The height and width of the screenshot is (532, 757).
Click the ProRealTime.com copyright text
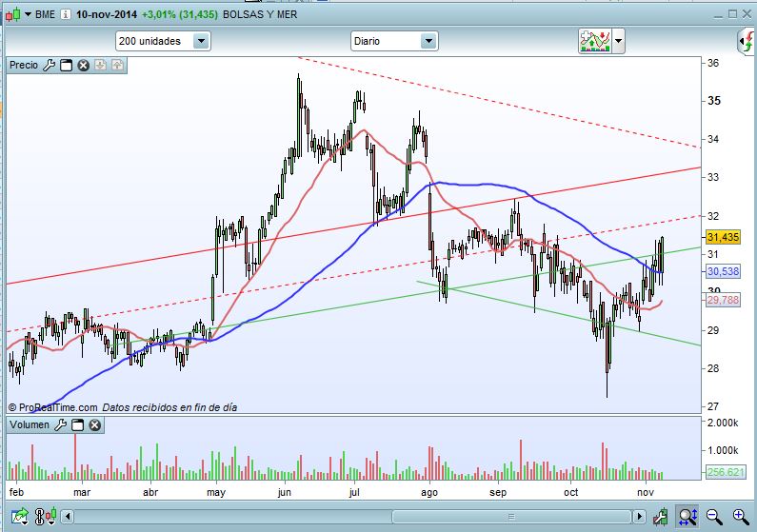[53, 407]
